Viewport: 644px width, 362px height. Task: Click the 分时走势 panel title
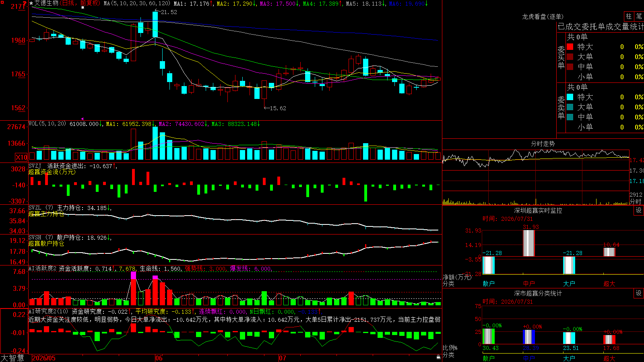[543, 144]
